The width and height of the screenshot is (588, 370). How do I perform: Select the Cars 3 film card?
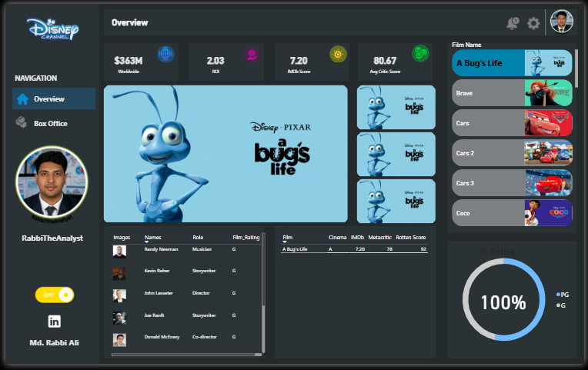[512, 183]
